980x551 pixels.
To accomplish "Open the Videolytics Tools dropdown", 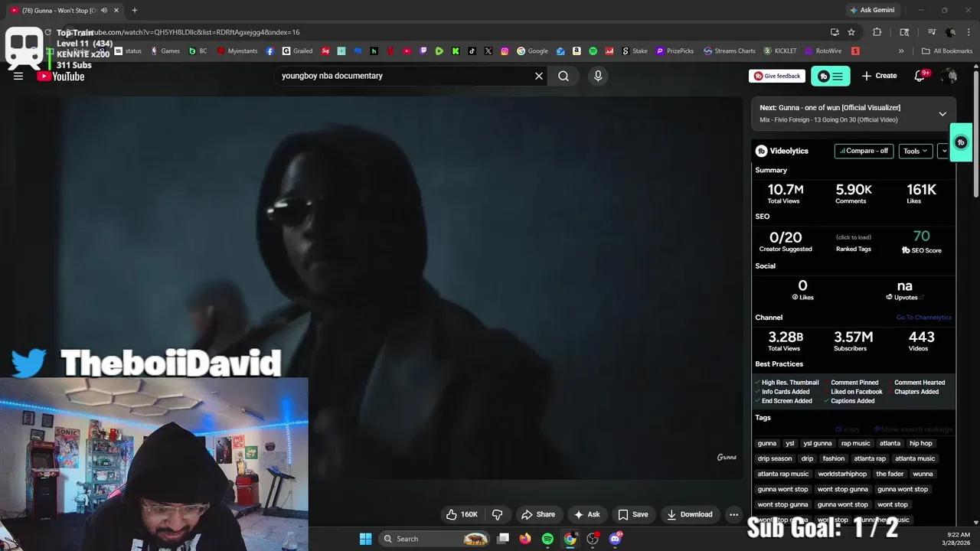I will coord(916,151).
